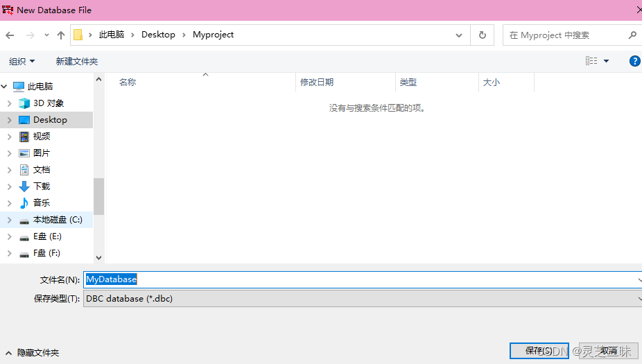
Task: Expand the 图片 tree node
Action: coord(10,153)
